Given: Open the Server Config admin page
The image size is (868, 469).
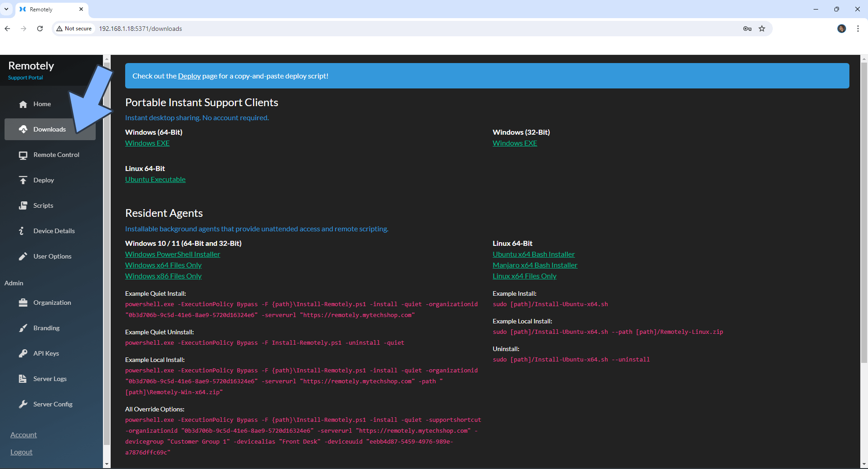Looking at the screenshot, I should pyautogui.click(x=50, y=404).
